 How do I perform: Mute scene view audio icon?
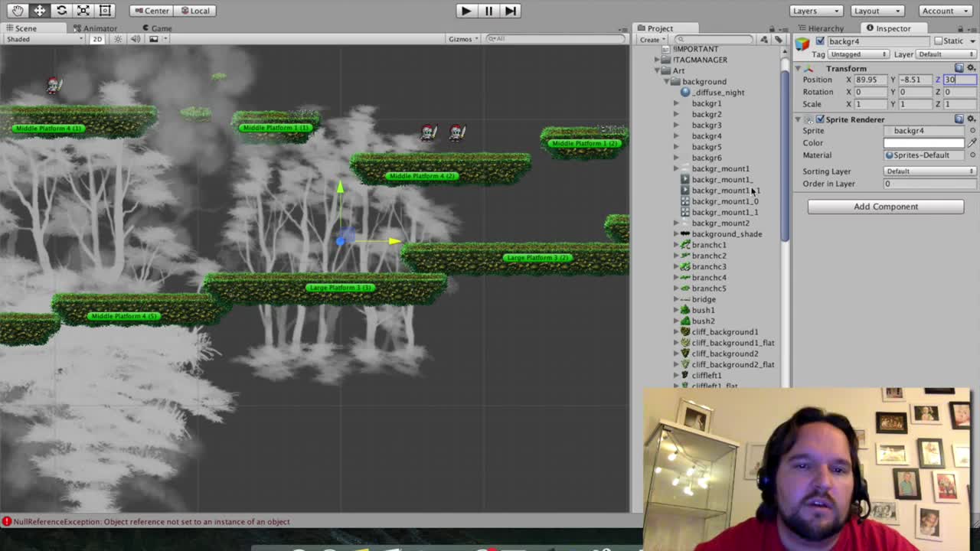pos(136,38)
